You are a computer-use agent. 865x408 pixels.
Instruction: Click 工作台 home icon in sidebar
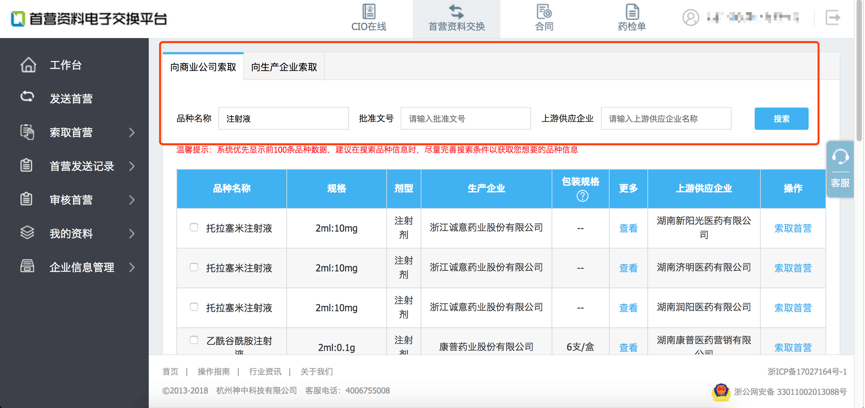(28, 65)
